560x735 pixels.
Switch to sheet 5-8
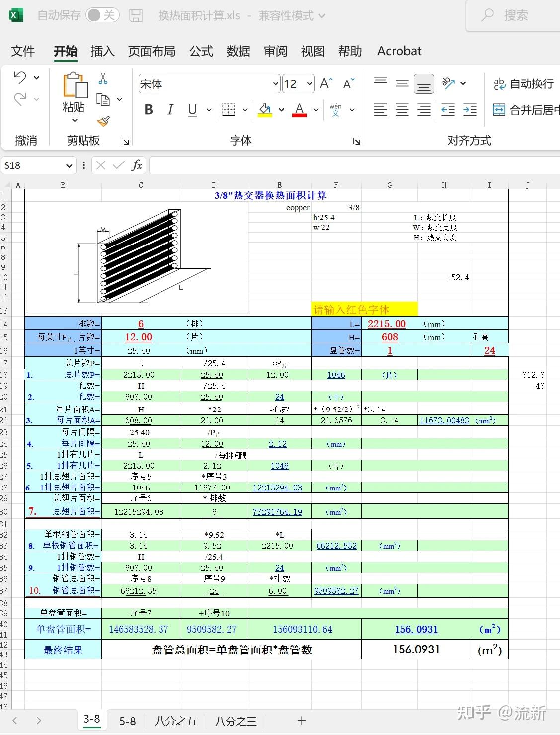tap(128, 721)
